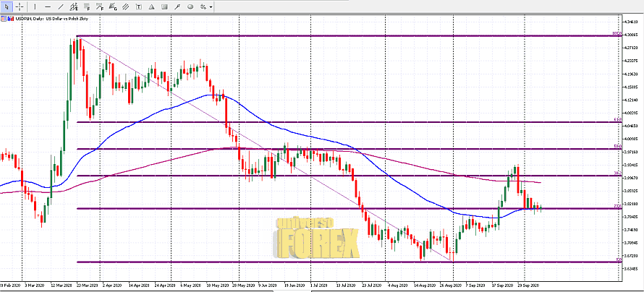This screenshot has width=644, height=292.
Task: Select the arrow cursor tool
Action: point(7,7)
